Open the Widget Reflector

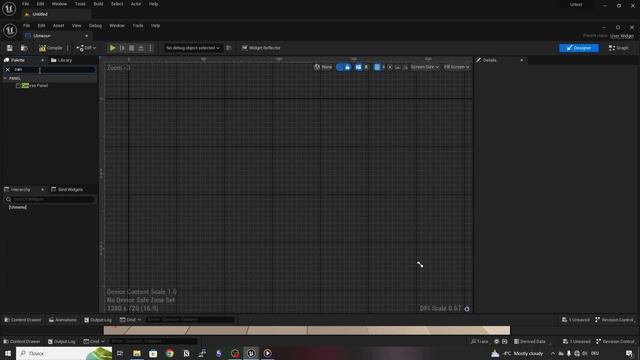click(261, 48)
